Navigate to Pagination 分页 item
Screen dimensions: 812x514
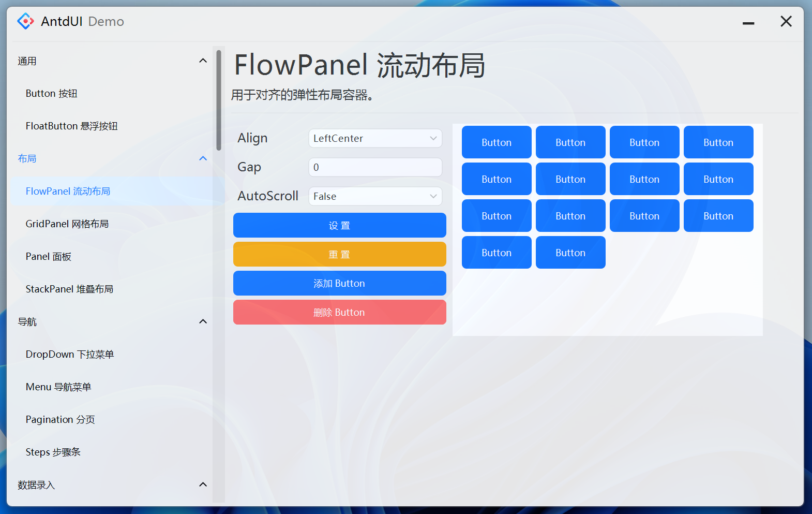(61, 420)
